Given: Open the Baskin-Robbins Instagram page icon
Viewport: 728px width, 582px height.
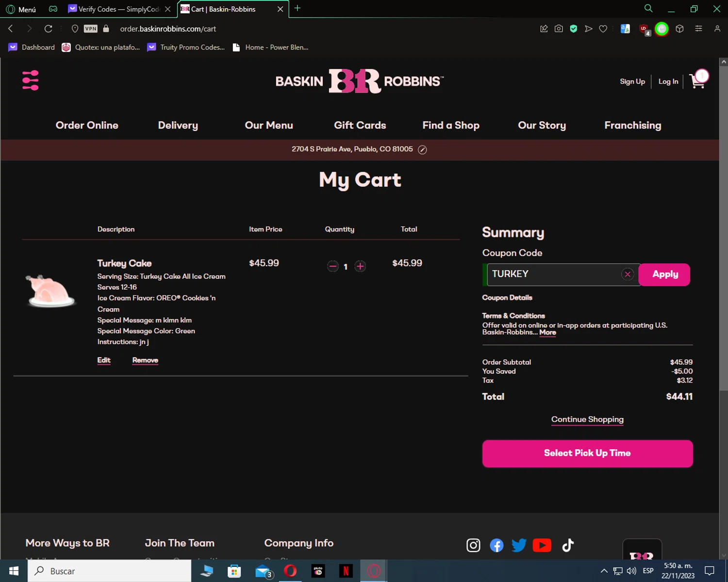Looking at the screenshot, I should pyautogui.click(x=473, y=546).
